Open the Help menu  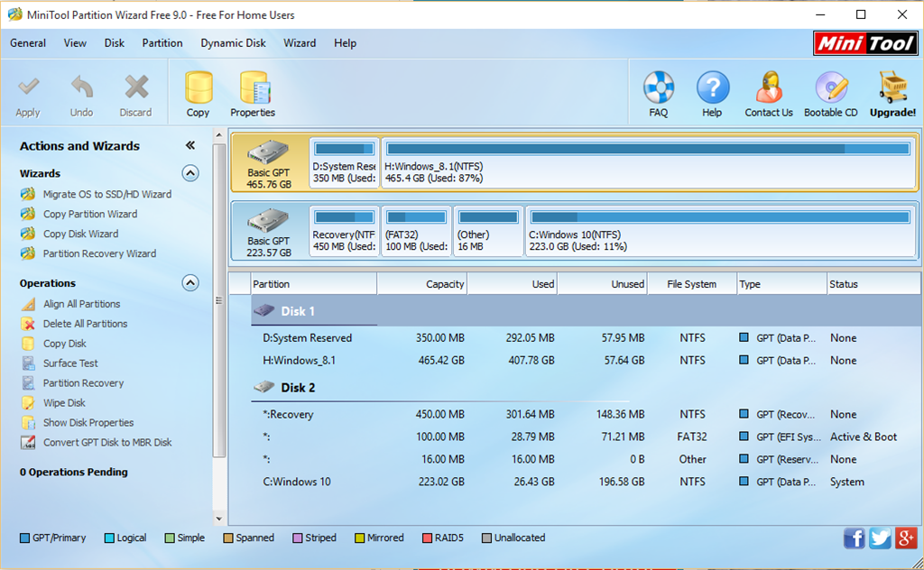[345, 43]
